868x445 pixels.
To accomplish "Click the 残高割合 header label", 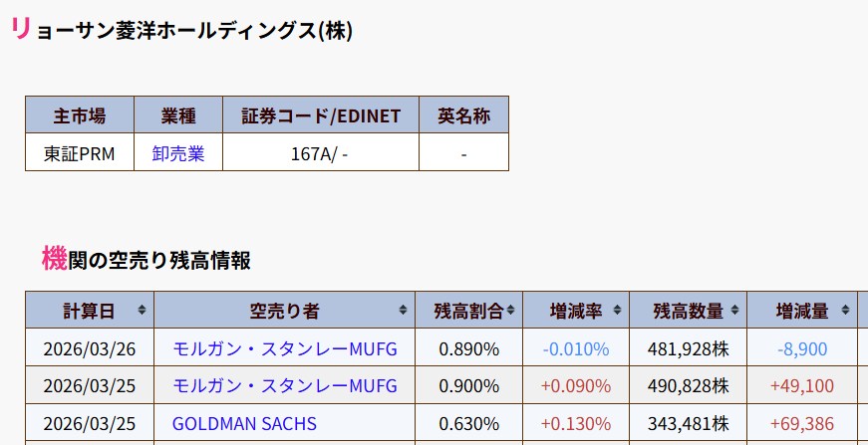I will click(468, 312).
